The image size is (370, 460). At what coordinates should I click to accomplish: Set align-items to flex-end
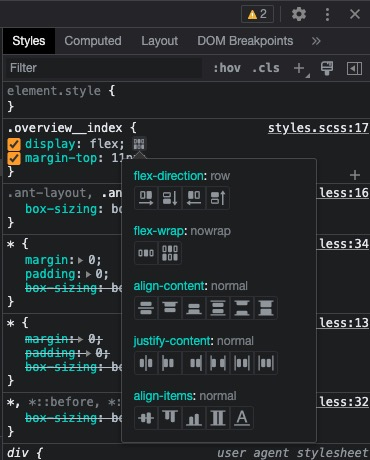pos(194,418)
